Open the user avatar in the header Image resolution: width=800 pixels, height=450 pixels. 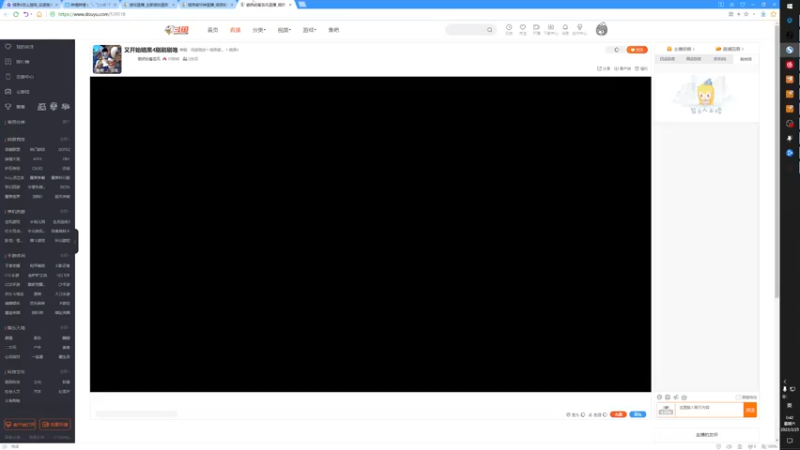[602, 30]
